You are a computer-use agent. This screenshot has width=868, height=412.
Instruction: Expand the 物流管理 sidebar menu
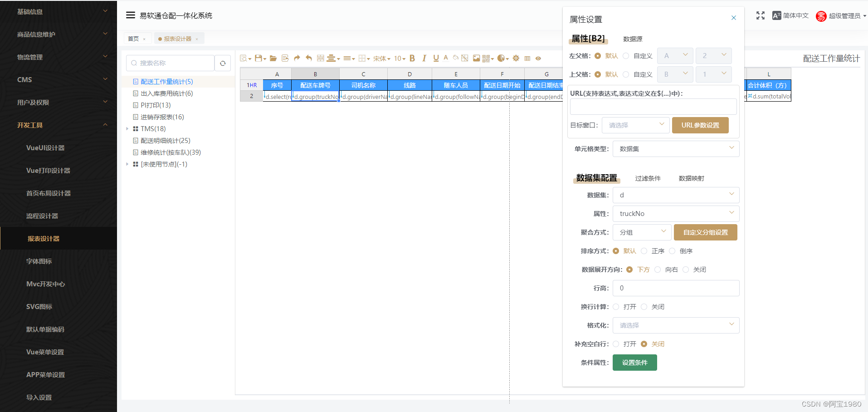point(59,57)
